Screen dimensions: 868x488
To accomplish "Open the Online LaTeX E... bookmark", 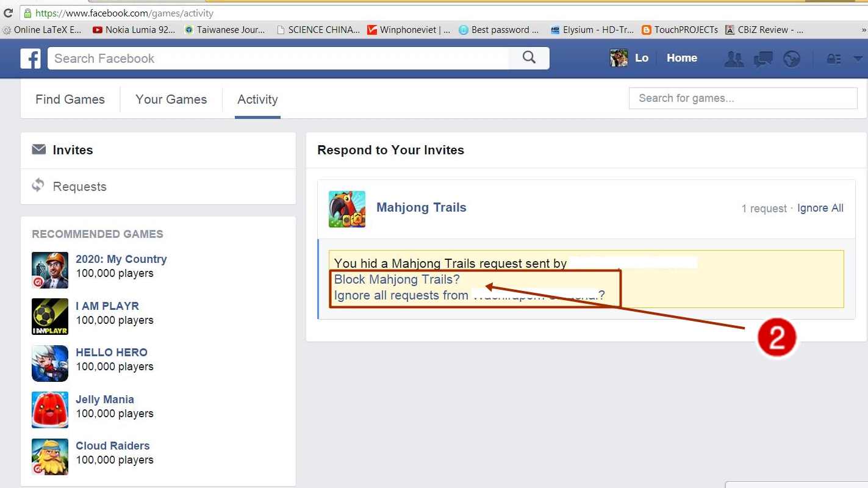I will tap(42, 29).
